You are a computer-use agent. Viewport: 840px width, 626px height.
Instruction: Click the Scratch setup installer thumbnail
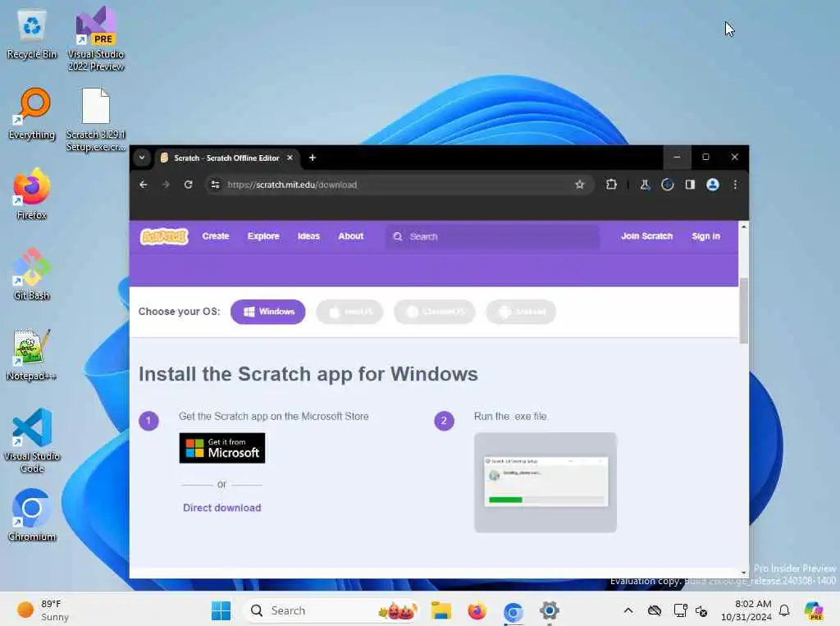coord(546,482)
